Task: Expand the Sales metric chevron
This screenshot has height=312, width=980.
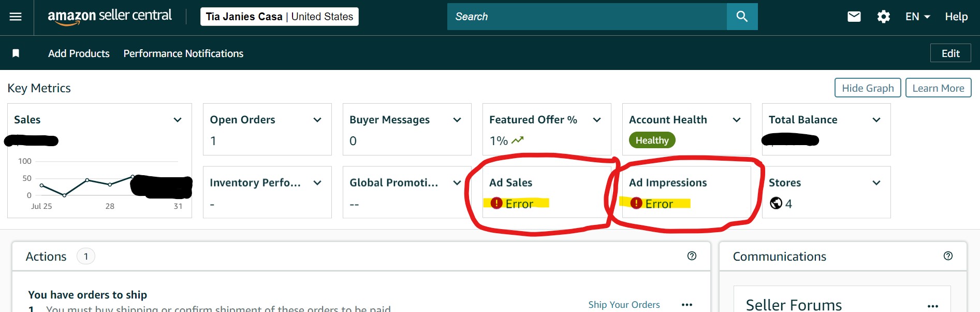Action: click(x=178, y=120)
